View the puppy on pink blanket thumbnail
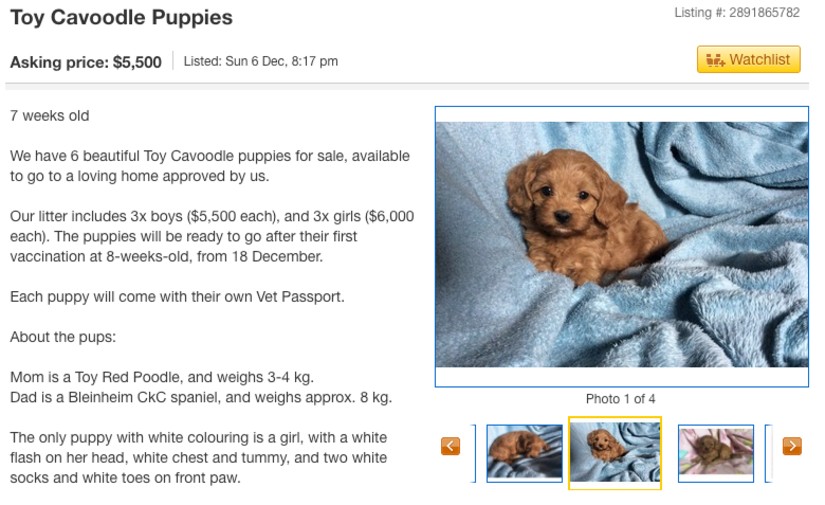 (716, 453)
